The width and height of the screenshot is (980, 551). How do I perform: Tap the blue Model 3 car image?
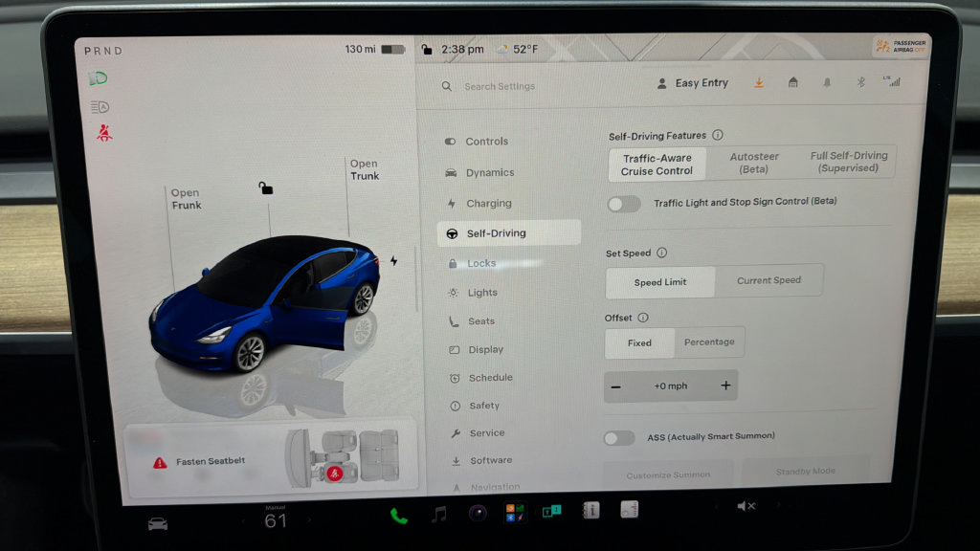(265, 304)
